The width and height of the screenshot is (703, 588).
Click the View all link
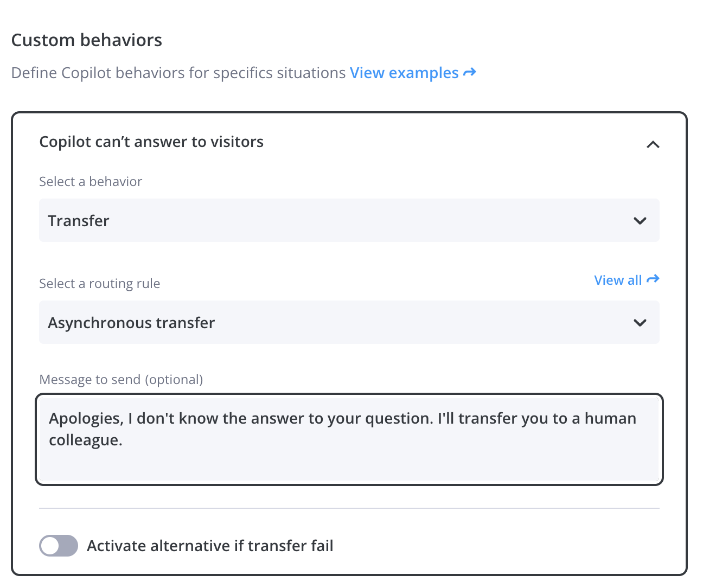click(x=618, y=280)
